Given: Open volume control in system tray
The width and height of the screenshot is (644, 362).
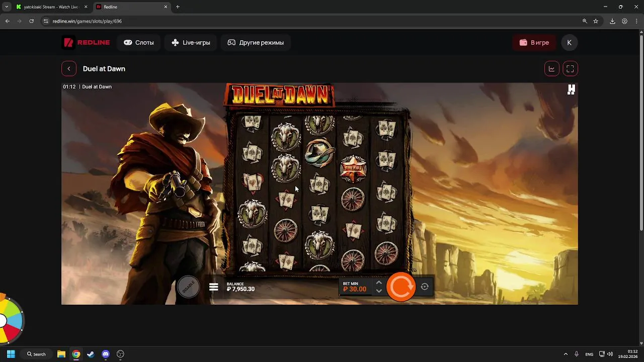Looking at the screenshot, I should click(610, 354).
